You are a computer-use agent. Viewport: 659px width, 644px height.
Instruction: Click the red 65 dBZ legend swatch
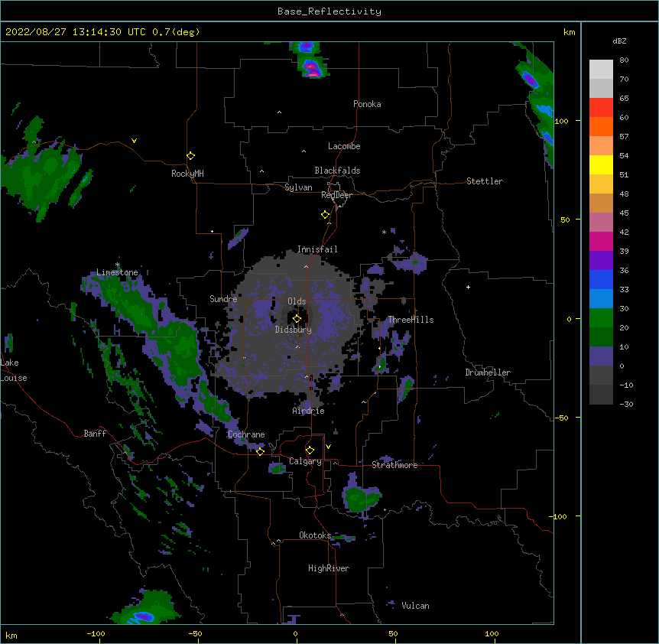(601, 107)
